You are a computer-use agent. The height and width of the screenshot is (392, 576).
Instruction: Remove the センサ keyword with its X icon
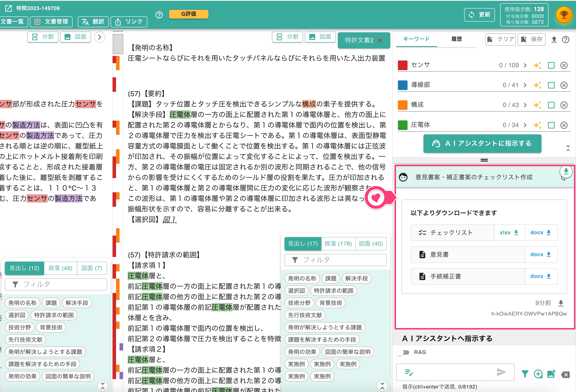point(564,65)
